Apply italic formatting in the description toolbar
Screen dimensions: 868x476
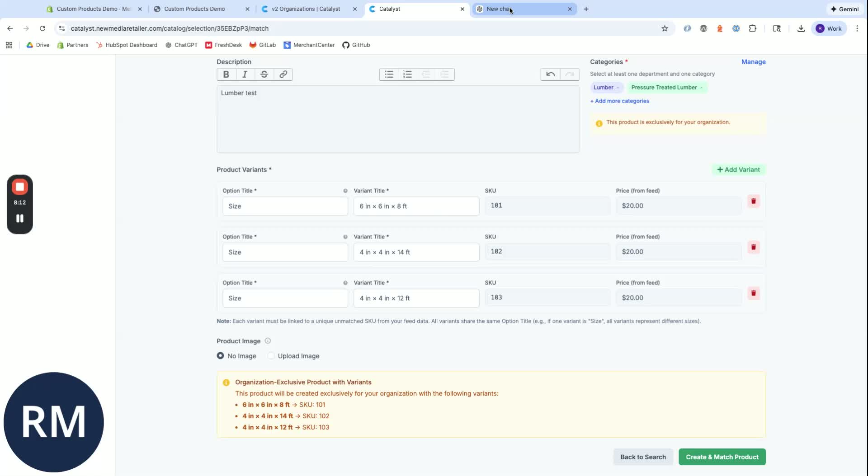(x=245, y=75)
